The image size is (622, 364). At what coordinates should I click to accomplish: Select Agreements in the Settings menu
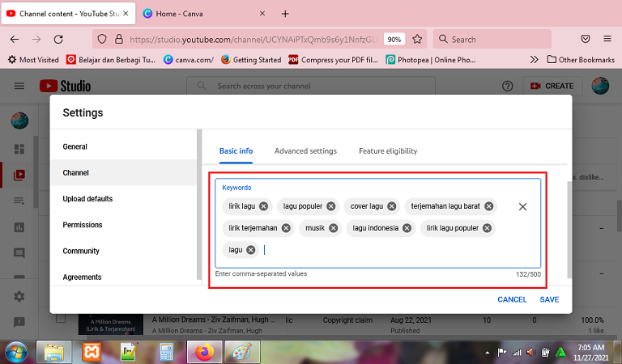pyautogui.click(x=124, y=277)
